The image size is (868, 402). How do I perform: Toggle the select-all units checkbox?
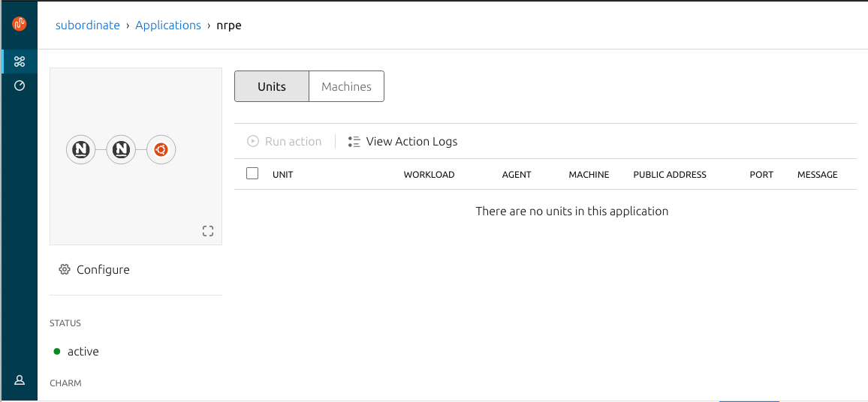(252, 174)
